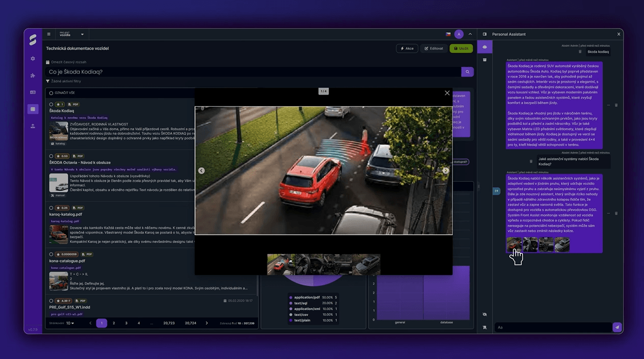Click the purple search magnifier button

pyautogui.click(x=467, y=72)
